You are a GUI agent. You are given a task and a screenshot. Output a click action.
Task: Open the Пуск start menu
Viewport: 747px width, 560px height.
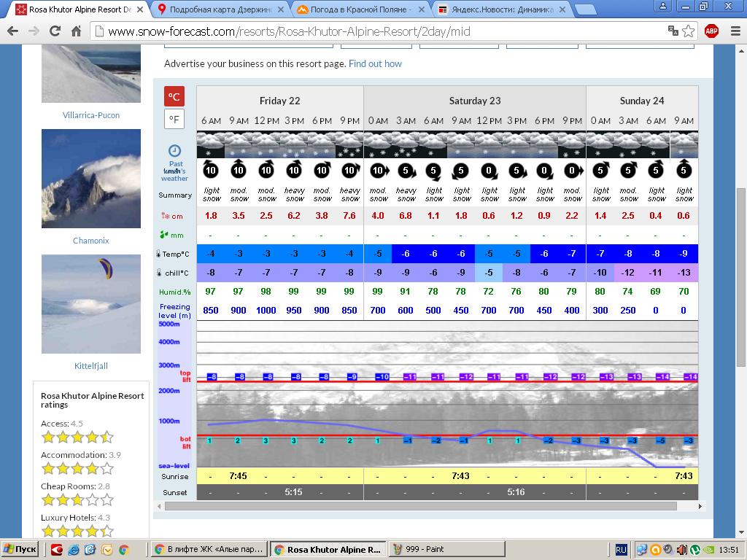coord(20,550)
